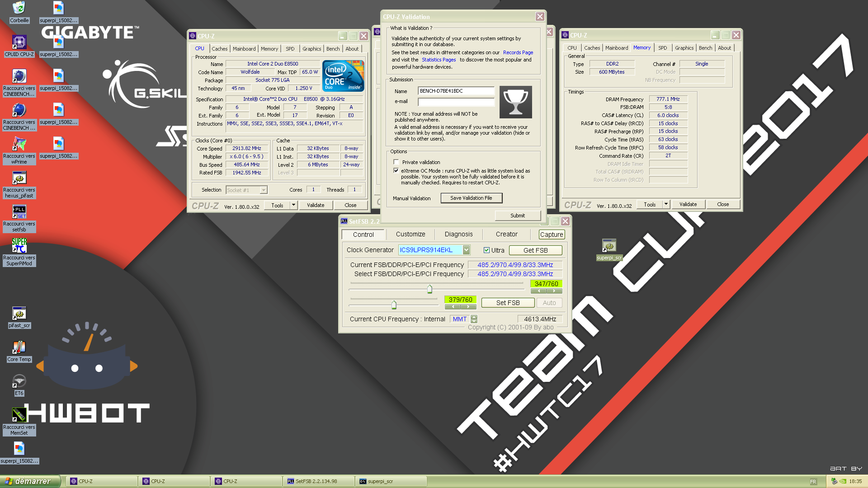Switch to the superpi_scr taskbar item
The width and height of the screenshot is (868, 488).
391,482
